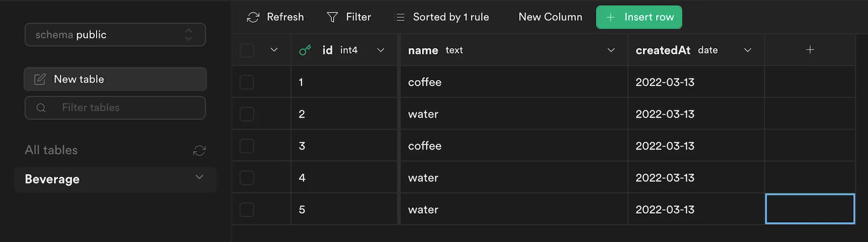Screen dimensions: 868x242
Task: Focus the Filter tables search field
Action: point(125,108)
